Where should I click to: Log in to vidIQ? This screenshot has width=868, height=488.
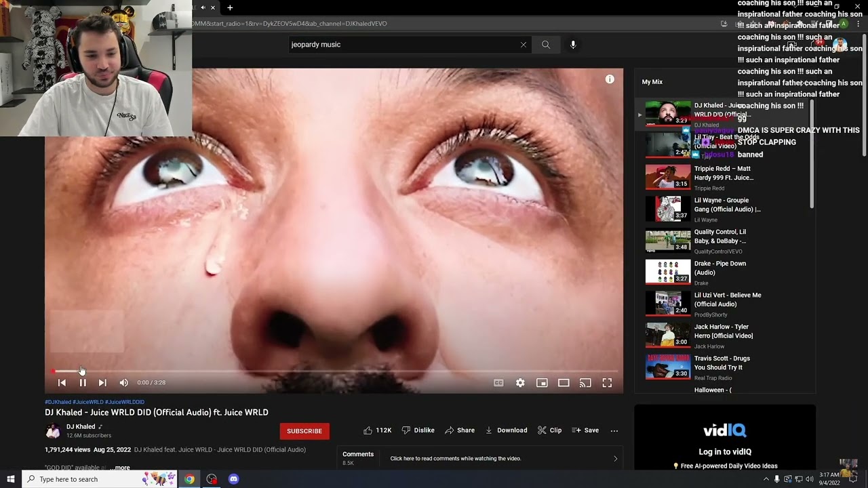725,452
